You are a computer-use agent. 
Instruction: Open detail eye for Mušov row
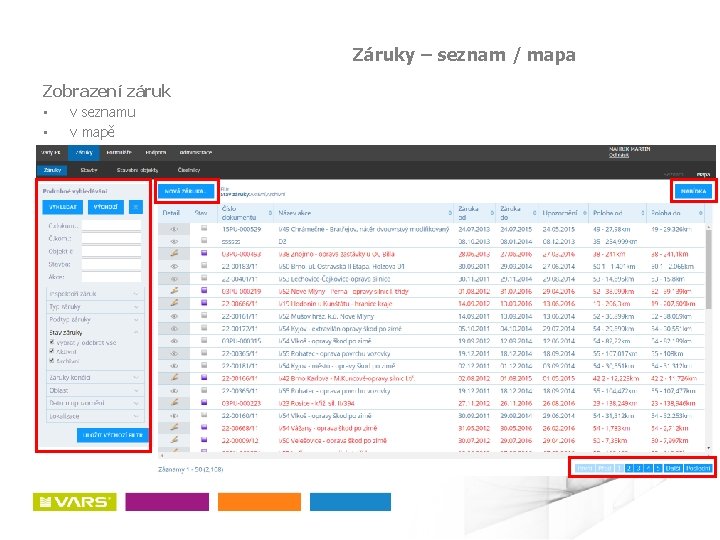pos(174,316)
